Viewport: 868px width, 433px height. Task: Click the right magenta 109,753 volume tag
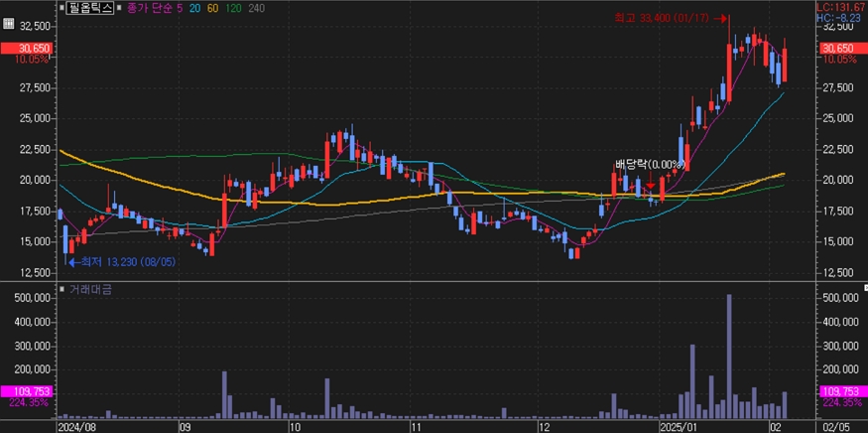coord(839,392)
